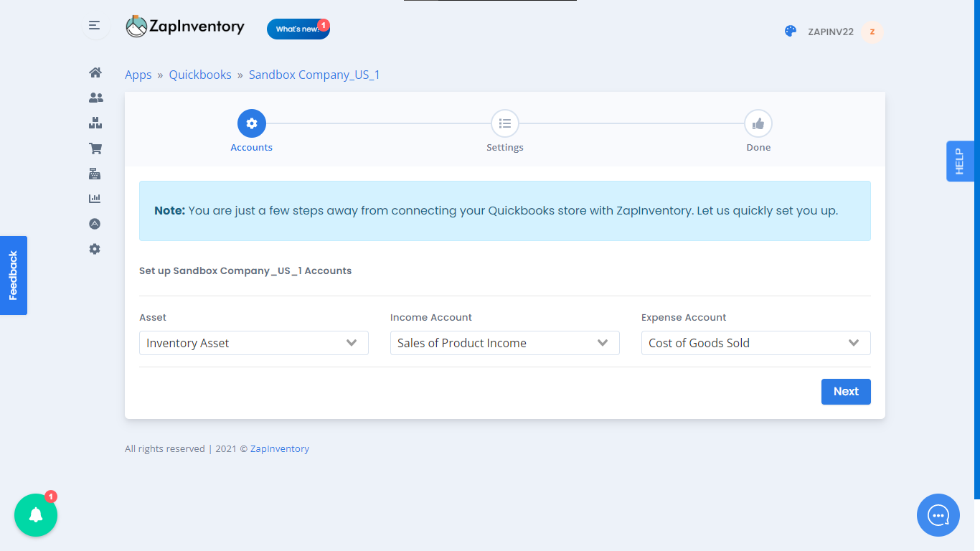Open the Contacts people icon in sidebar
This screenshot has height=551, width=980.
pos(95,98)
